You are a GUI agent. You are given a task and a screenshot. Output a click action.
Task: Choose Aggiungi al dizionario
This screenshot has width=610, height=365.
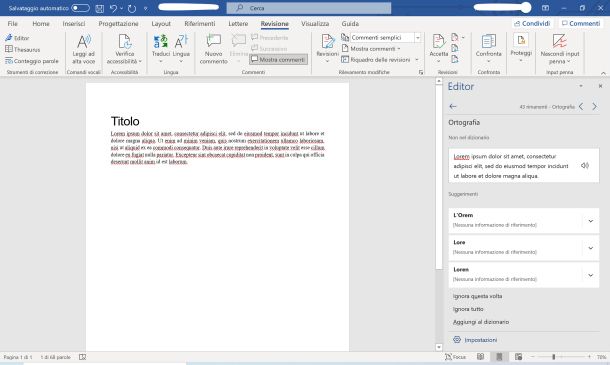pyautogui.click(x=481, y=322)
